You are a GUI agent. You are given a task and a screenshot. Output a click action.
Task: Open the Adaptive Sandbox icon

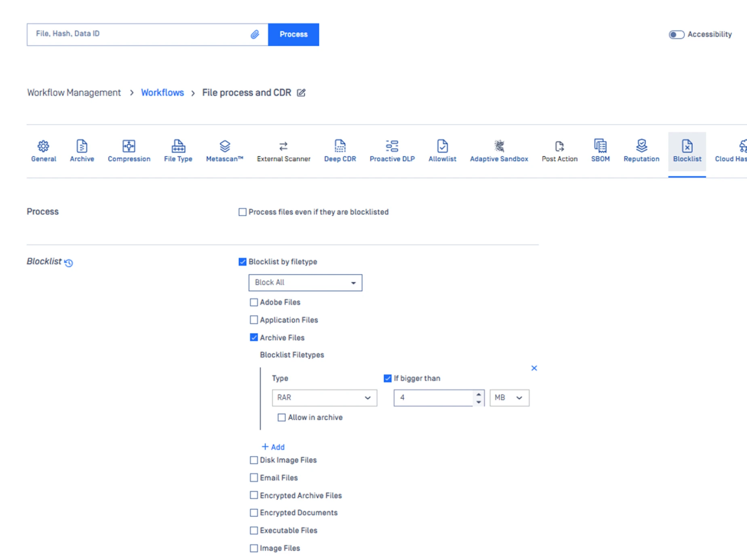(x=499, y=146)
